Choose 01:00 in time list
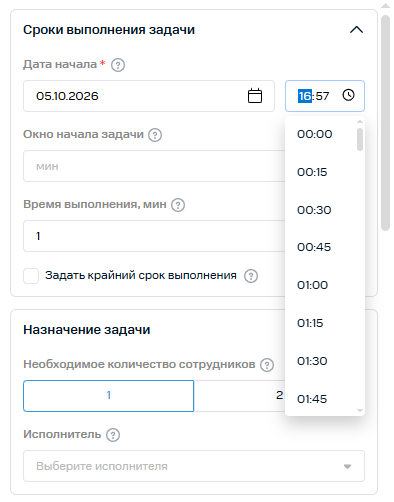 [x=321, y=285]
